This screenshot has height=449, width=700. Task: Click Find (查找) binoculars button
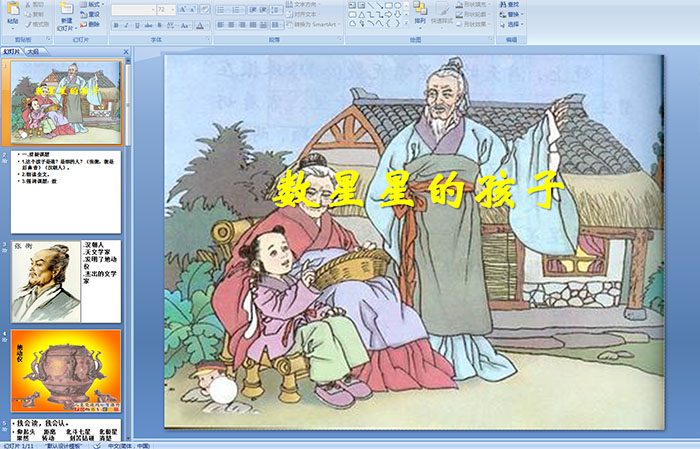coord(509,4)
